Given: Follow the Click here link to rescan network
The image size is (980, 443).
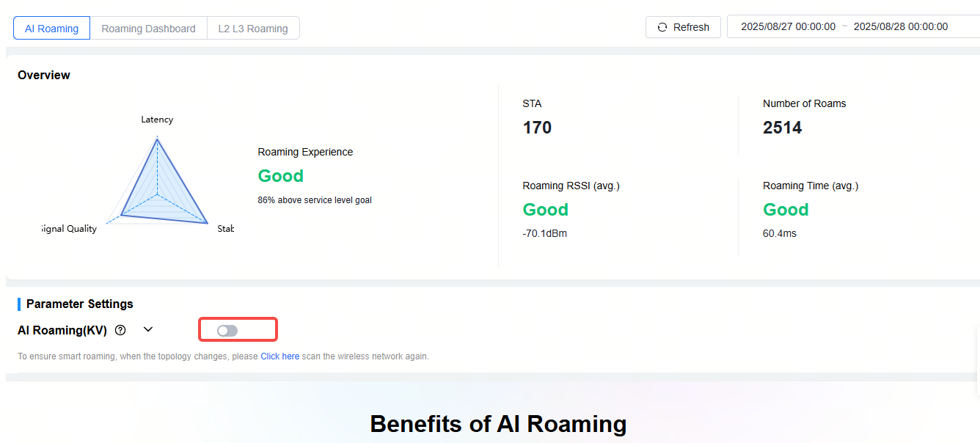Looking at the screenshot, I should point(279,356).
